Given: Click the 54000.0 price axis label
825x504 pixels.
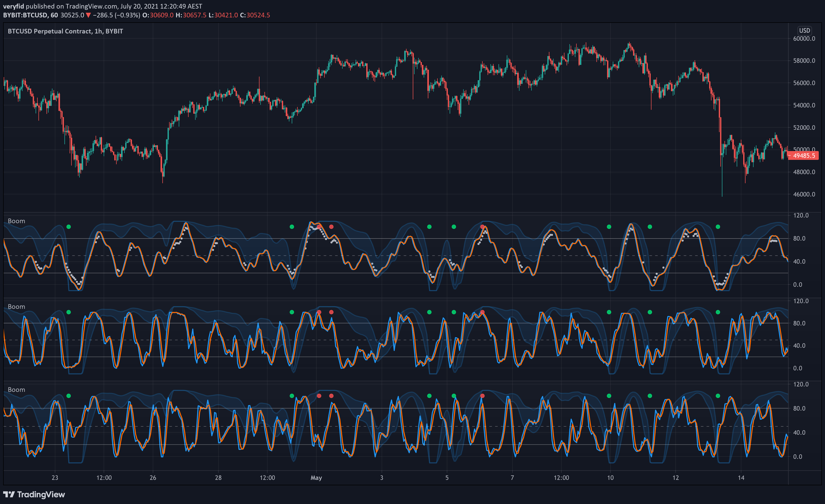Looking at the screenshot, I should (804, 105).
